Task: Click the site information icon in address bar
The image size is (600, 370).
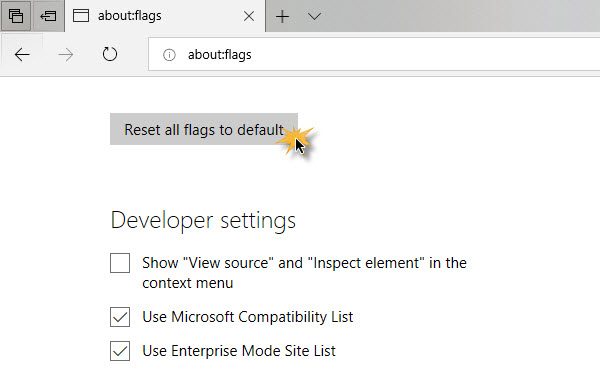Action: pos(169,55)
